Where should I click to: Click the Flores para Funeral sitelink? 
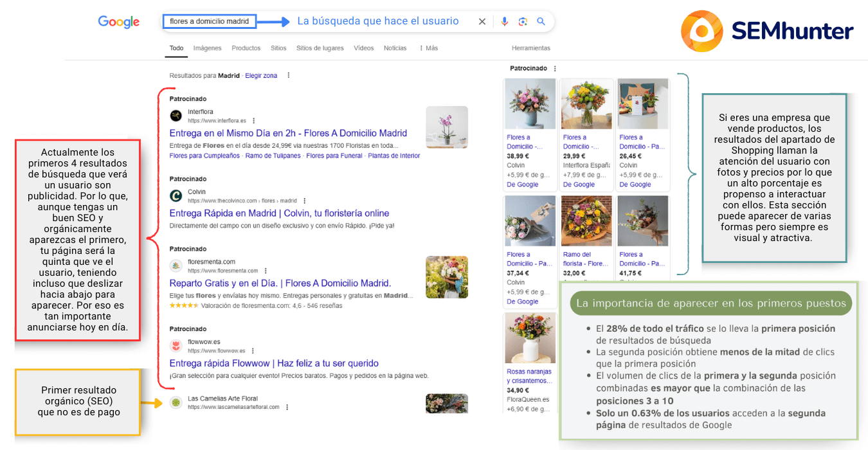(x=334, y=156)
